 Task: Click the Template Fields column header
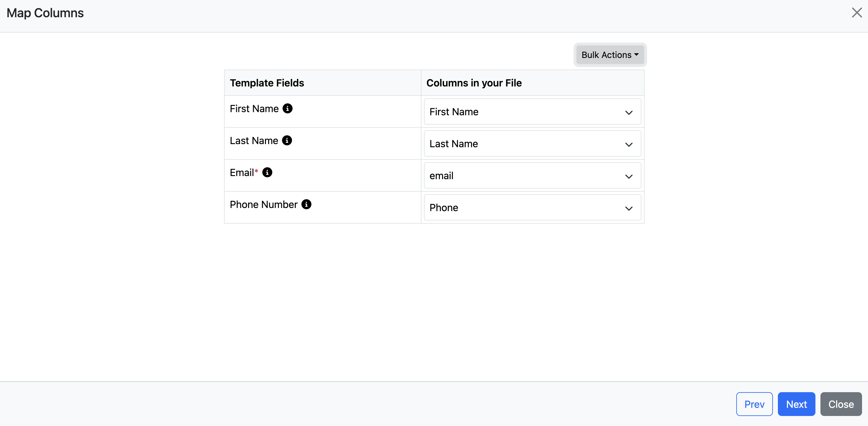coord(267,83)
